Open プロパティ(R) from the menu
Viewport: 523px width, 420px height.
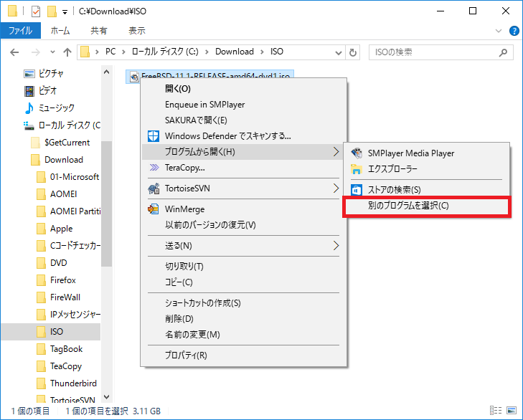tap(243, 355)
